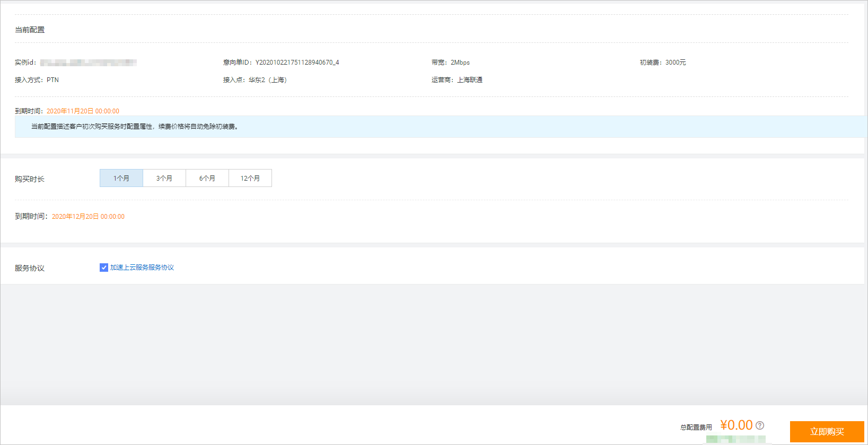Open the 加速上云服务服务协议 link

click(142, 268)
